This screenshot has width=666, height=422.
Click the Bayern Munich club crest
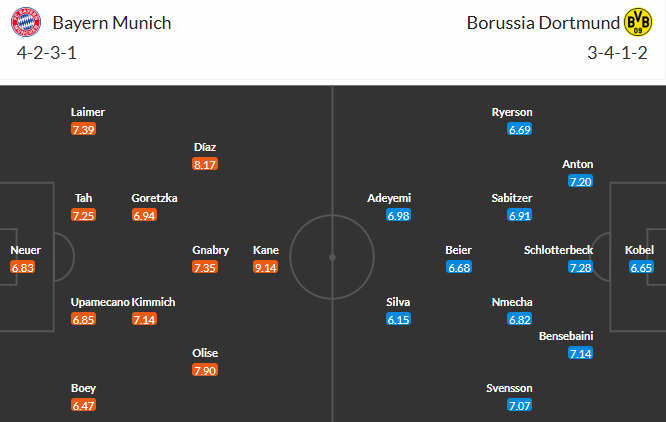[29, 23]
